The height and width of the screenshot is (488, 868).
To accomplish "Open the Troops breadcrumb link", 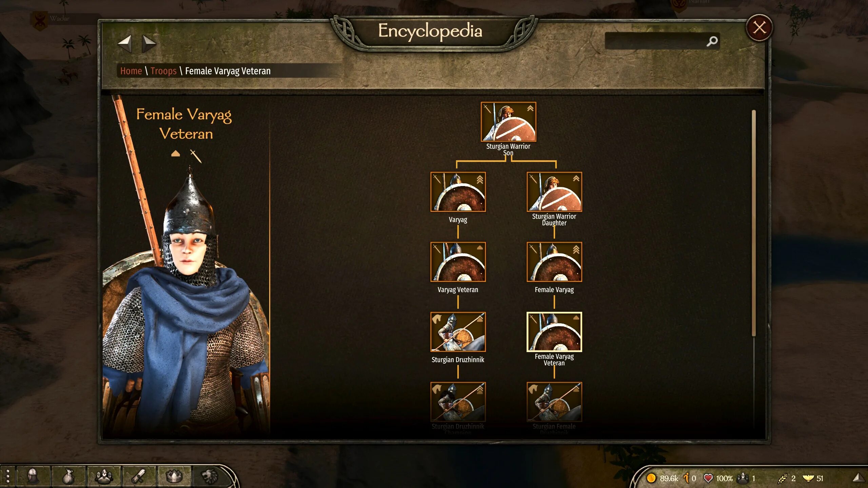I will click(x=163, y=71).
